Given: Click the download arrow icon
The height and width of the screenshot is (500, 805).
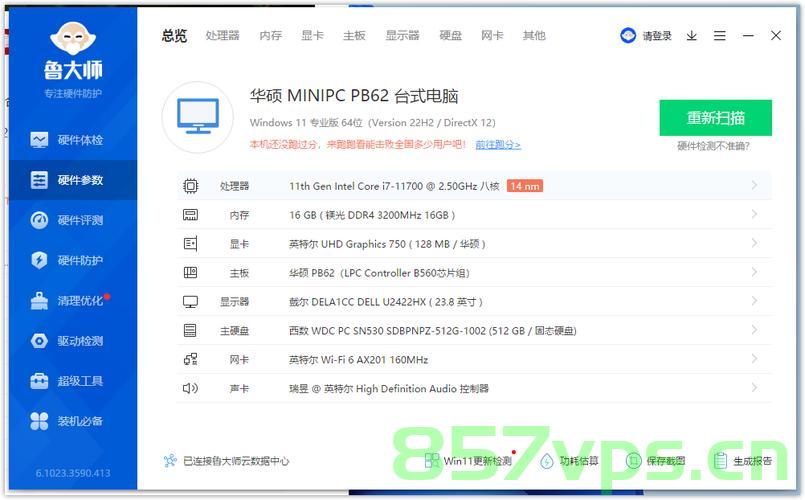Looking at the screenshot, I should pos(692,35).
